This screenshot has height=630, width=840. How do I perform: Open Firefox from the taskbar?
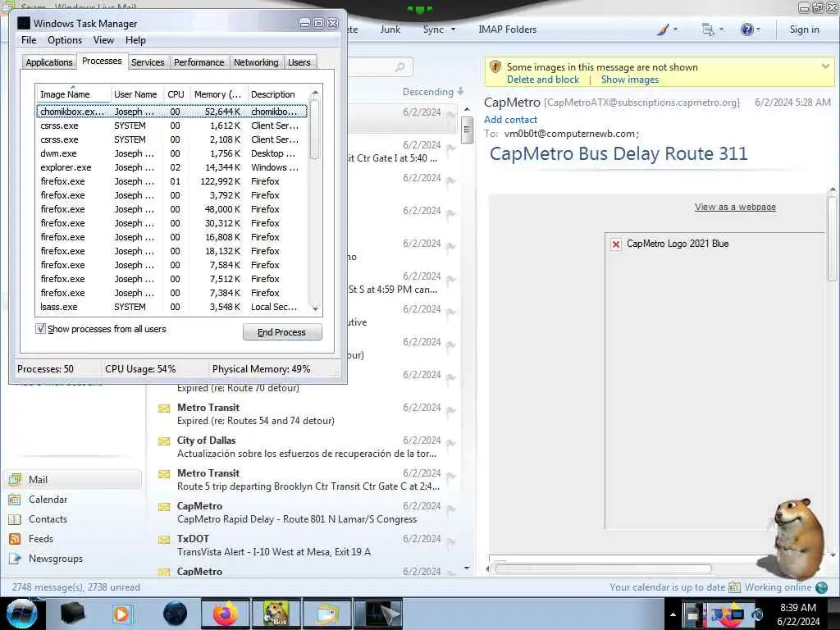tap(226, 614)
